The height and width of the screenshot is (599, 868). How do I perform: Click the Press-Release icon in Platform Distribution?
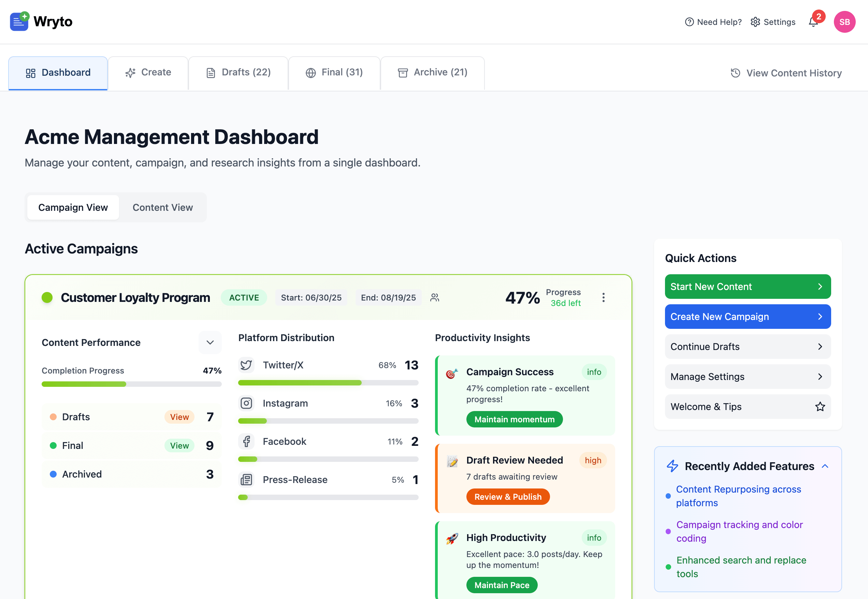tap(246, 480)
